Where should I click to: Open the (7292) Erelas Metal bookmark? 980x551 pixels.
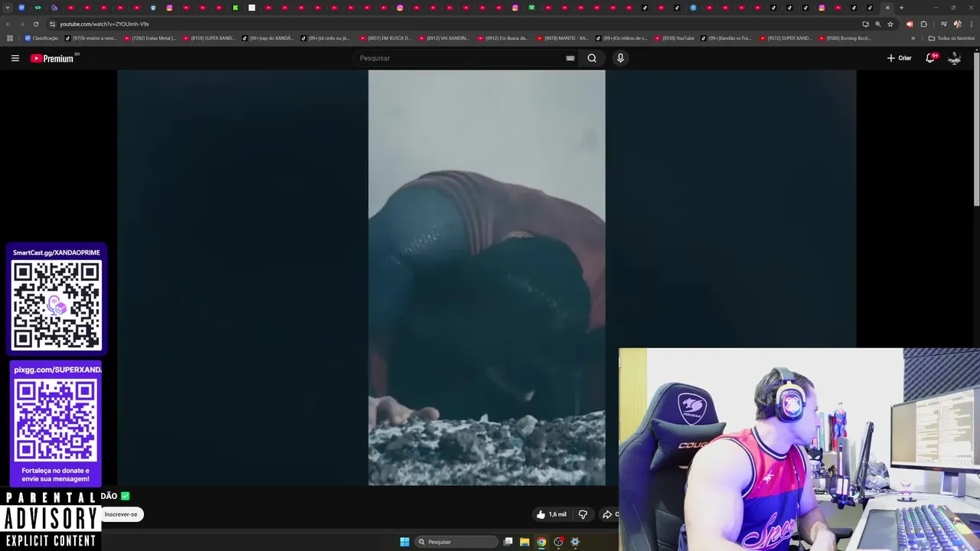tap(149, 37)
